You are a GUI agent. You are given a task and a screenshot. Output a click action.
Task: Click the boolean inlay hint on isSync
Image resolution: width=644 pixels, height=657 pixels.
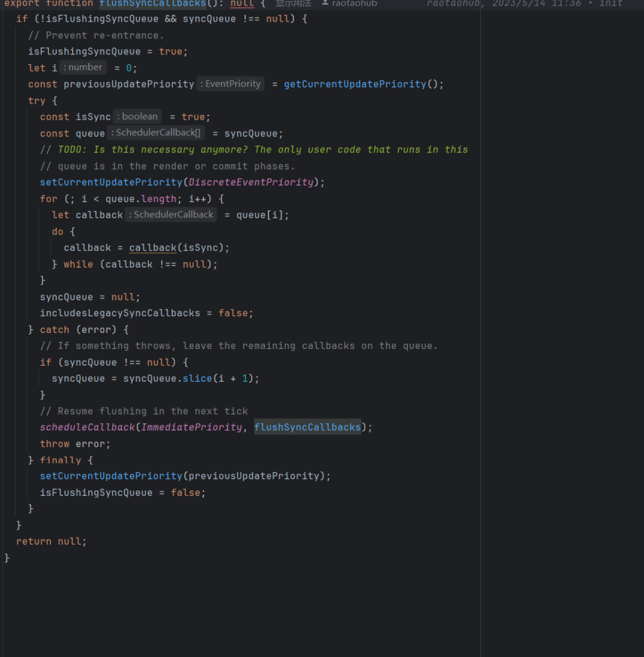click(x=137, y=116)
